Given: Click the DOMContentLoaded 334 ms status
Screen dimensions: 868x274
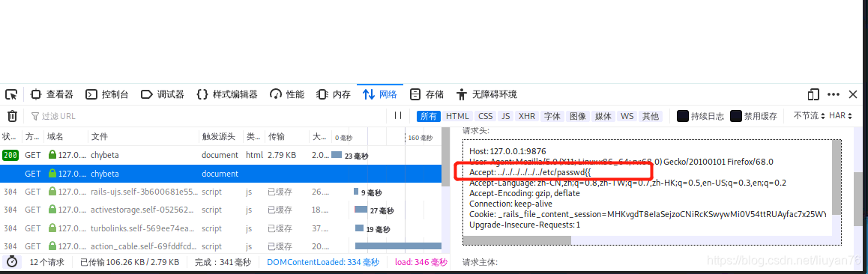Looking at the screenshot, I should coord(323,263).
